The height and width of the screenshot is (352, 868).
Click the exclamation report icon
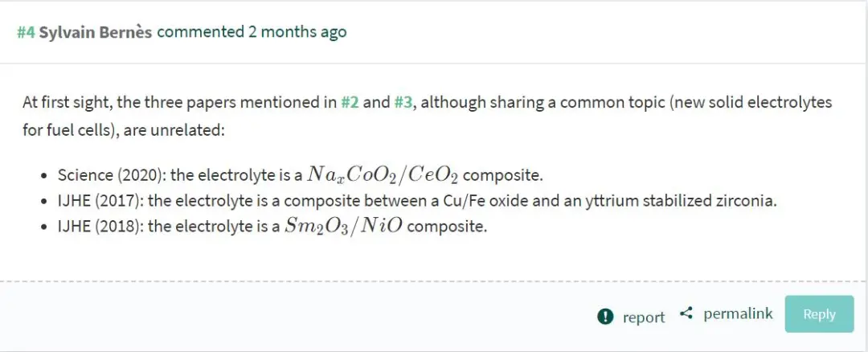tap(606, 317)
